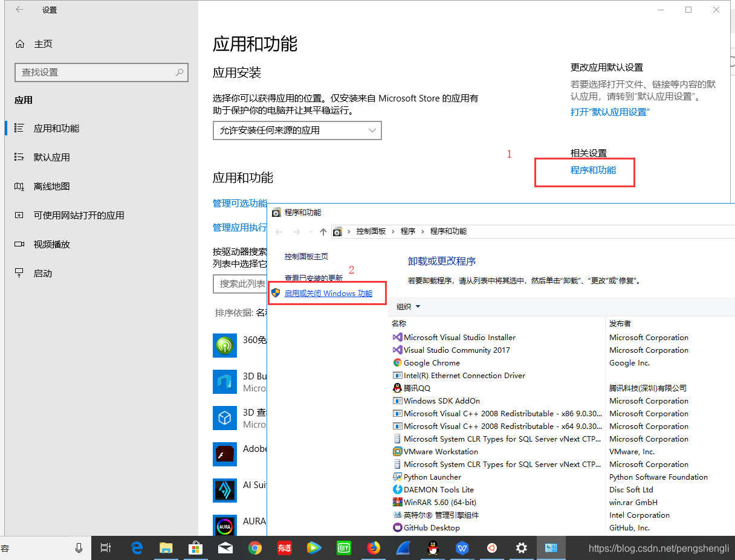735x560 pixels.
Task: Click the GitHub Desktop icon in list
Action: pos(398,527)
